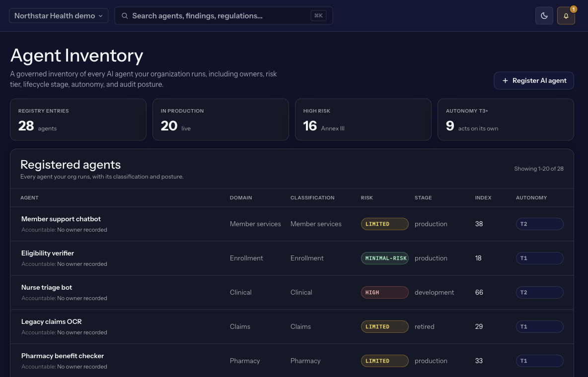
Task: Sort by the CLASSIFICATION column header
Action: point(312,197)
